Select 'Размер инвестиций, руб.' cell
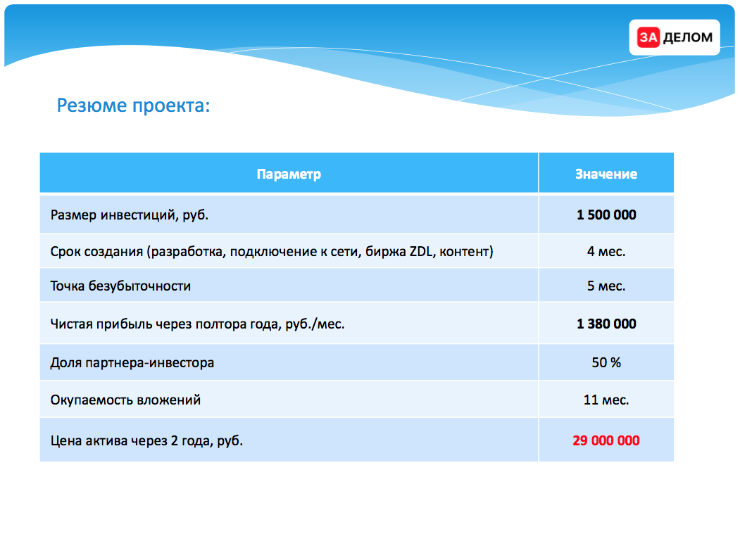The width and height of the screenshot is (740, 560). click(x=289, y=215)
